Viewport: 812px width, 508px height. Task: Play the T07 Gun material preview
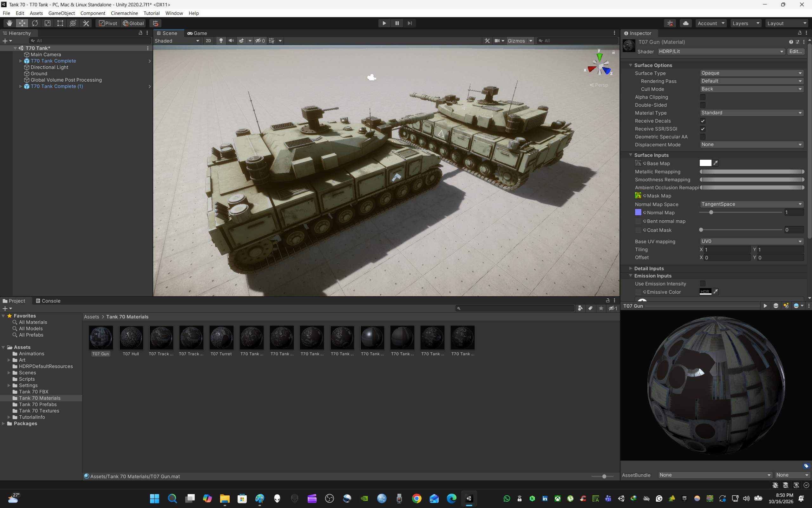765,306
